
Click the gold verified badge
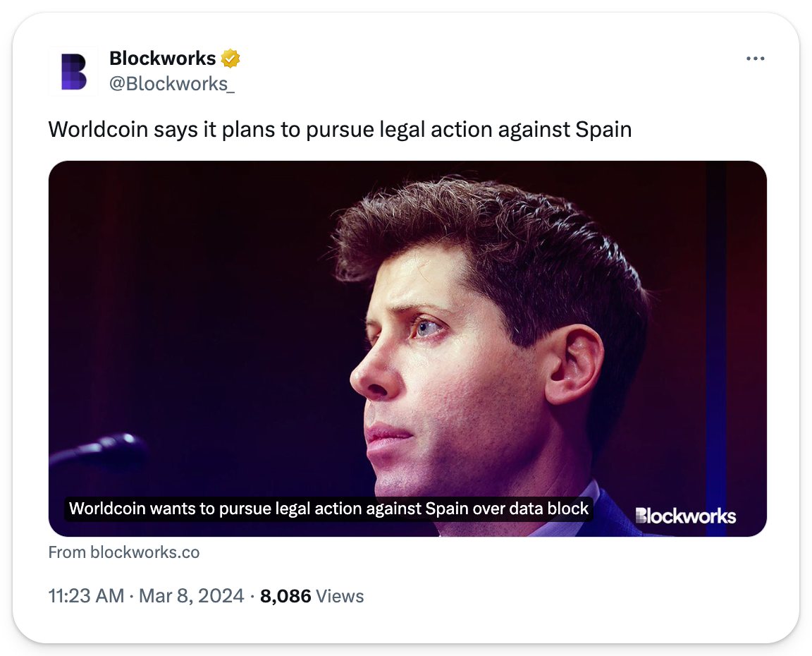(230, 59)
